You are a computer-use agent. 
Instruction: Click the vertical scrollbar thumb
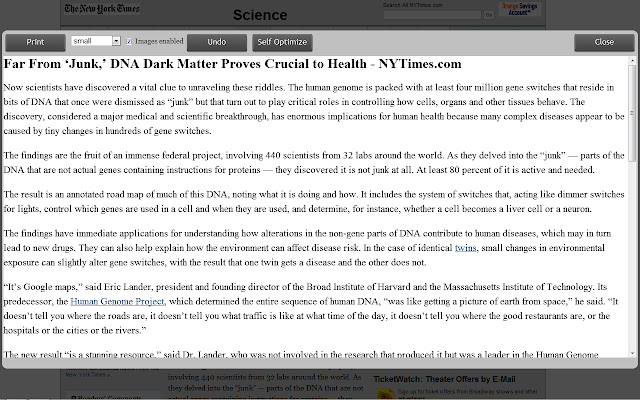[x=632, y=113]
